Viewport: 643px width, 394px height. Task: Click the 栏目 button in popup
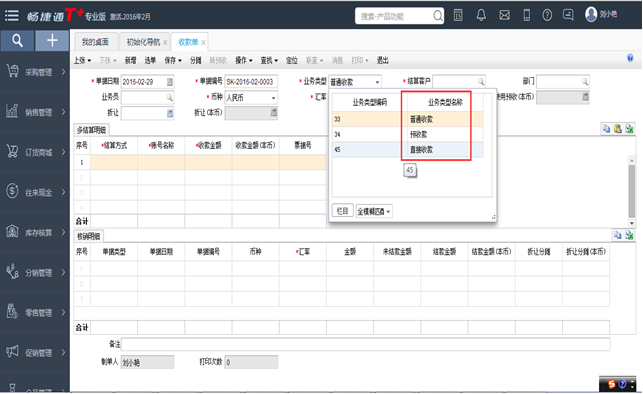click(x=342, y=211)
